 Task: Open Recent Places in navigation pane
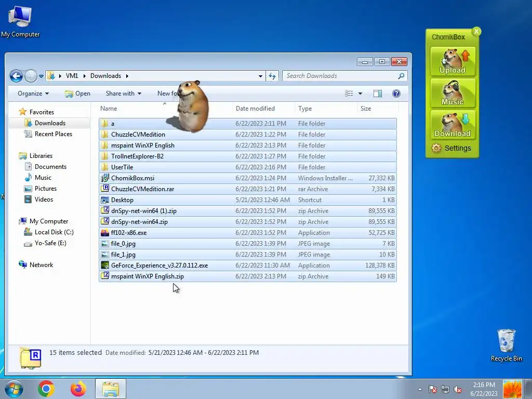[54, 134]
